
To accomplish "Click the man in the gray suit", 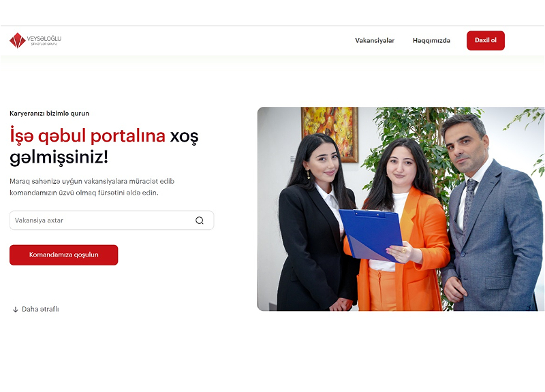I will [492, 212].
